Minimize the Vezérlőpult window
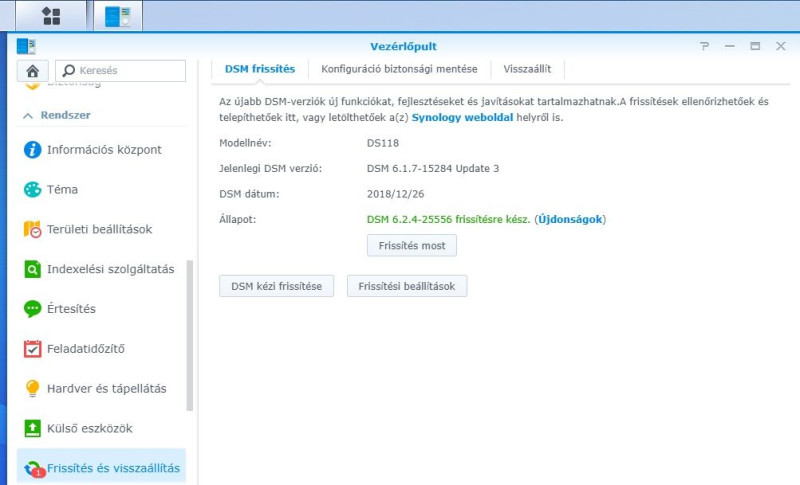 pos(730,46)
